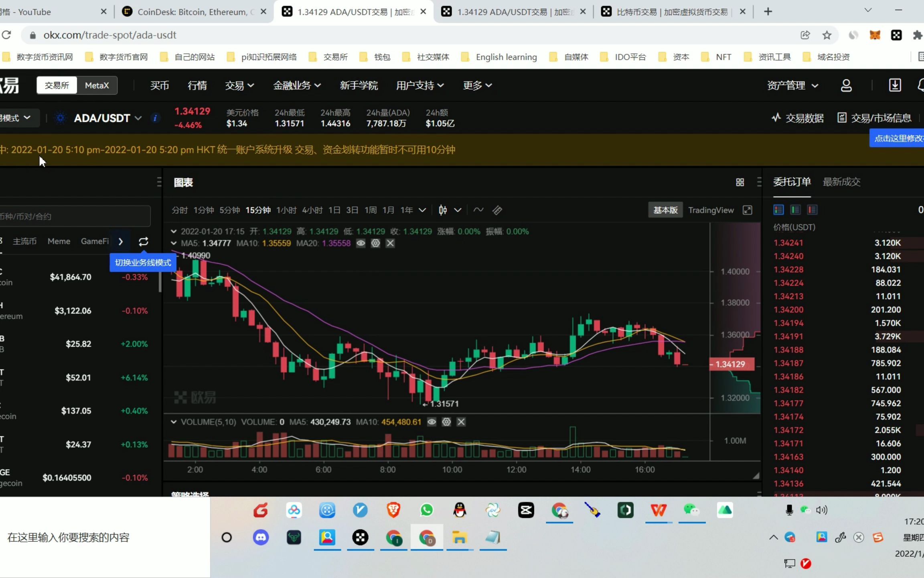Open Discord from the taskbar

tap(261, 537)
